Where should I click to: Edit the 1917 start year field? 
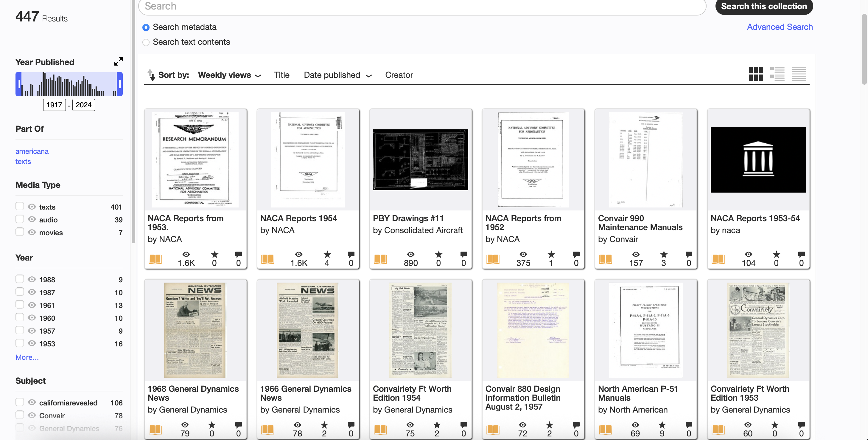[54, 105]
